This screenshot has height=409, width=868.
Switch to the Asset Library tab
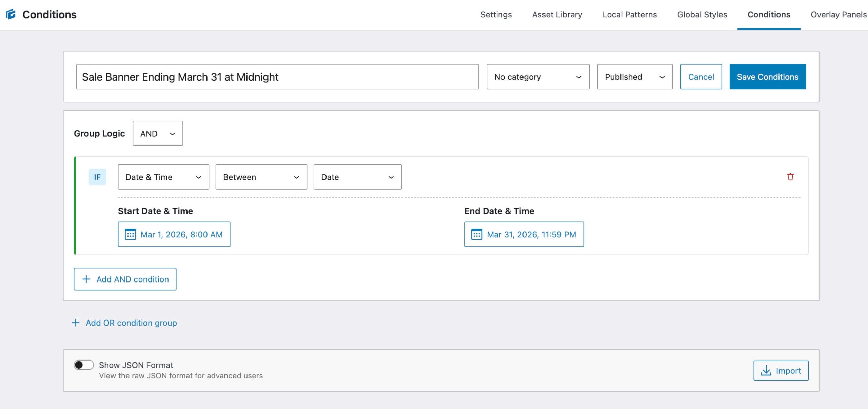pos(557,14)
